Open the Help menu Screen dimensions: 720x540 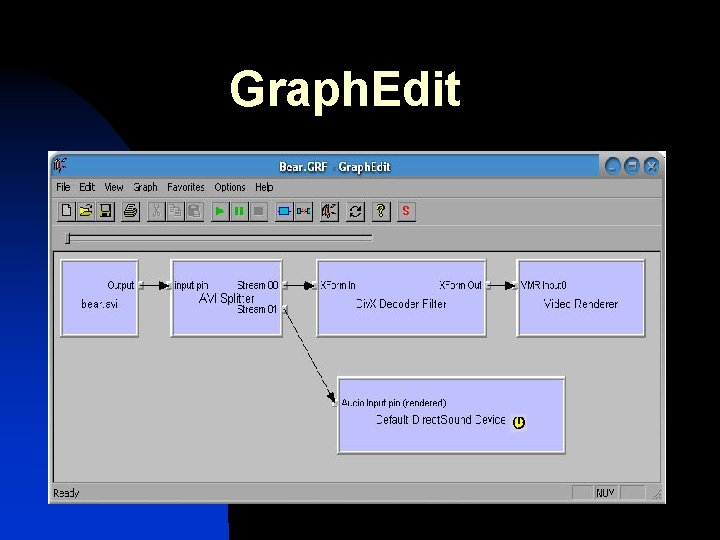[x=264, y=187]
